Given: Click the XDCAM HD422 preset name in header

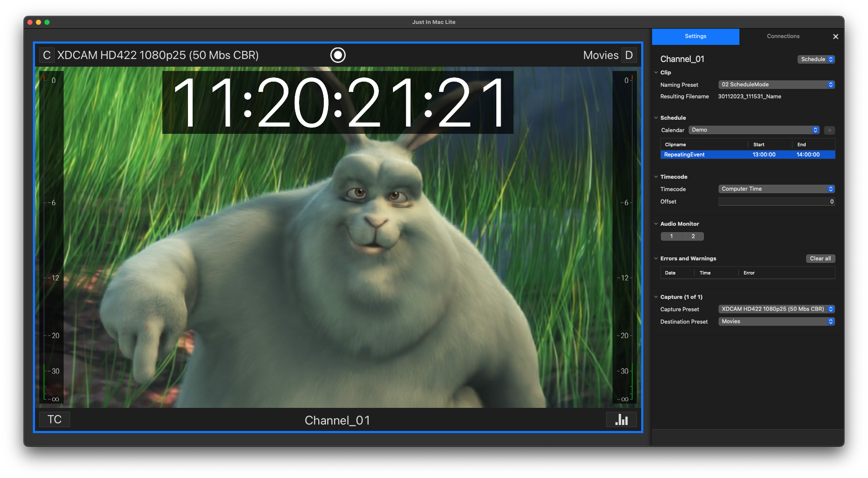Looking at the screenshot, I should click(158, 55).
